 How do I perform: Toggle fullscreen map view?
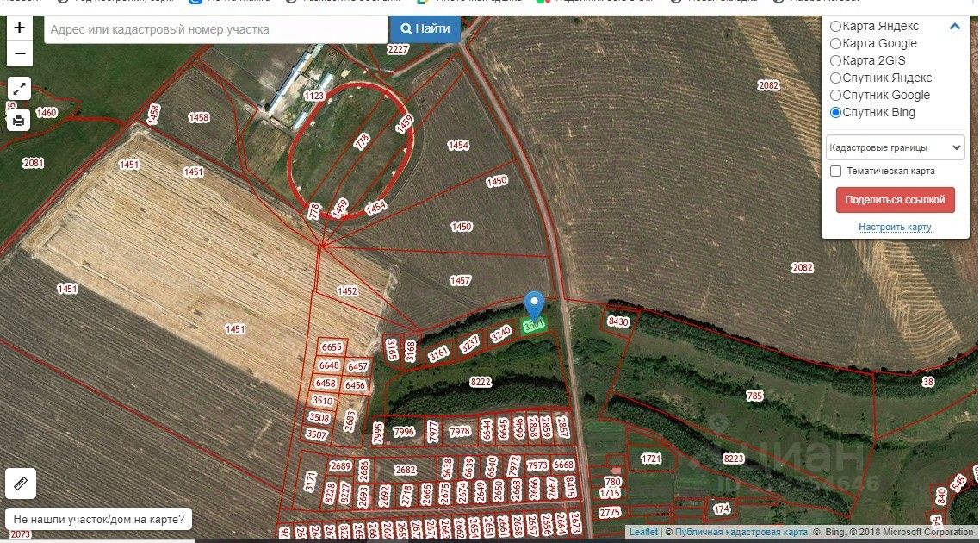[19, 88]
